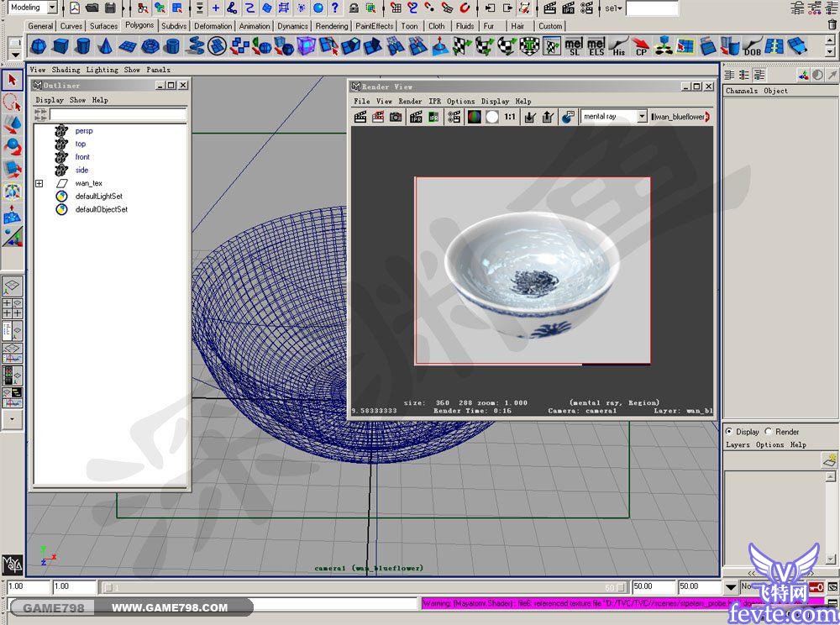Click the Outliner search text field
The image size is (840, 625).
(118, 114)
